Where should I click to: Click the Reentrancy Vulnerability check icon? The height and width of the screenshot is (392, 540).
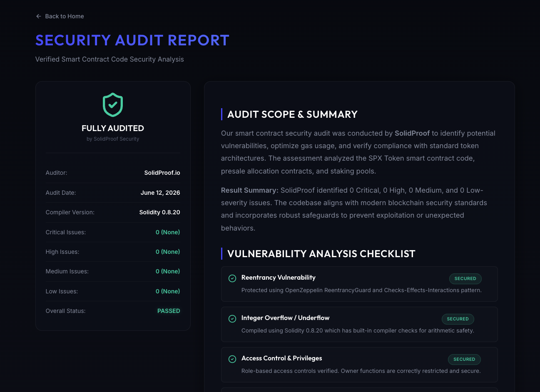[x=232, y=278]
